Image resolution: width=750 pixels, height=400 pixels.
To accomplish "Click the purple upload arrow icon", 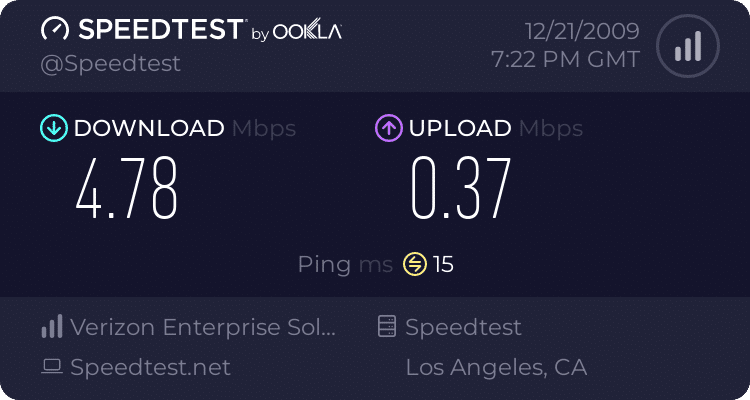I will coord(389,128).
